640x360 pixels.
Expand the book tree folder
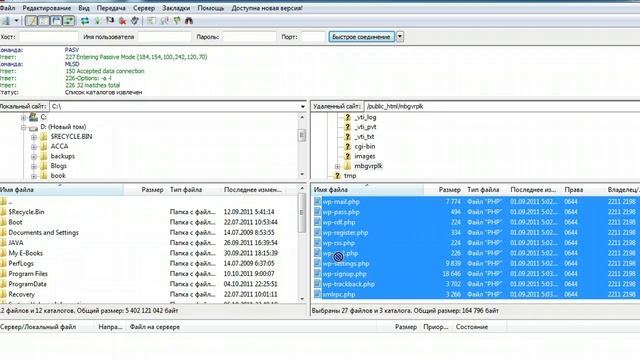[34, 176]
